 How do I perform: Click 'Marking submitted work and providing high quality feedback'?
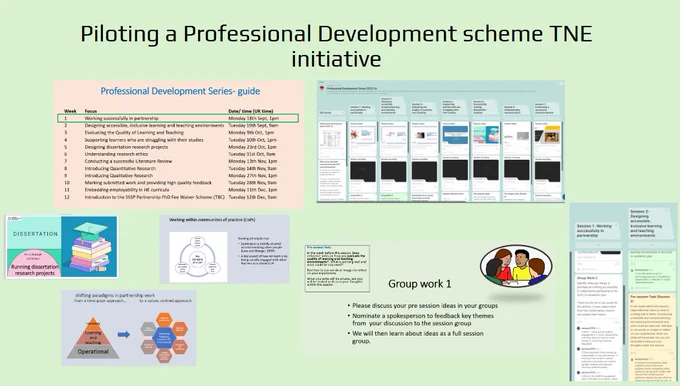point(148,183)
